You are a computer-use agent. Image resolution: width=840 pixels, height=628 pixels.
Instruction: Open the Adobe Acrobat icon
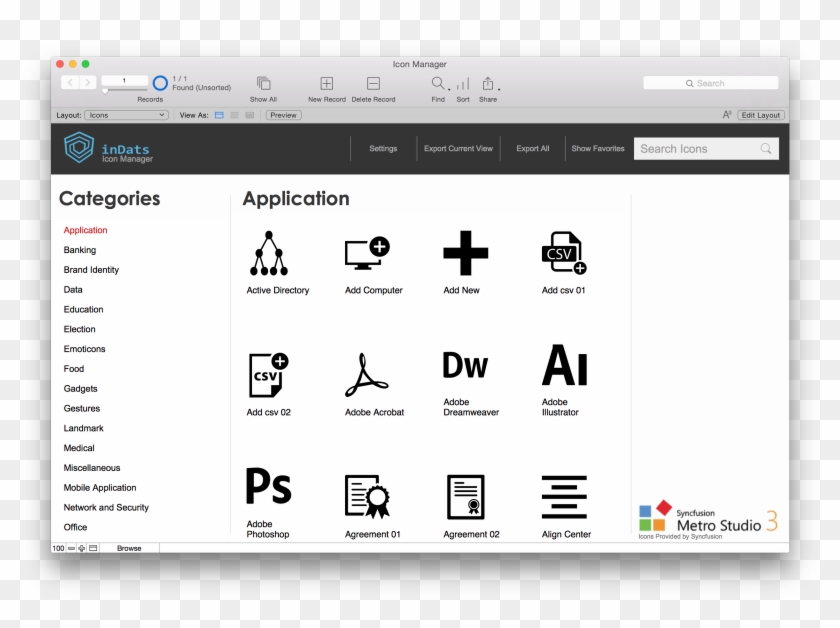pos(366,375)
